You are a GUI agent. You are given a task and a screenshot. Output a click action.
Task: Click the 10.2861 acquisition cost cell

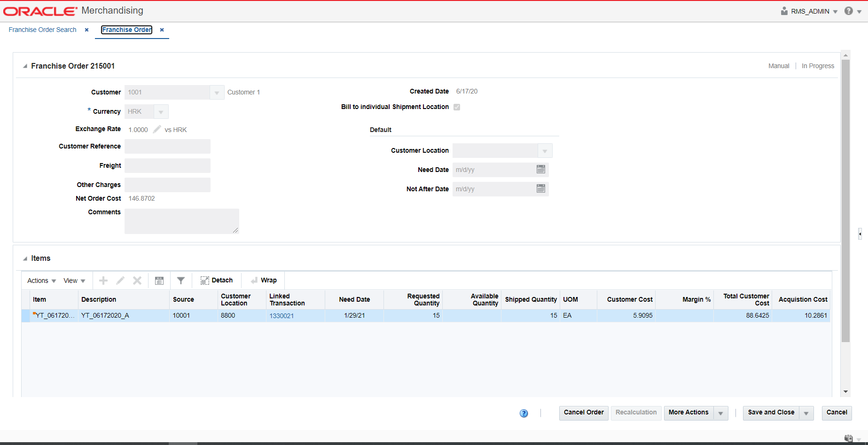pos(801,315)
